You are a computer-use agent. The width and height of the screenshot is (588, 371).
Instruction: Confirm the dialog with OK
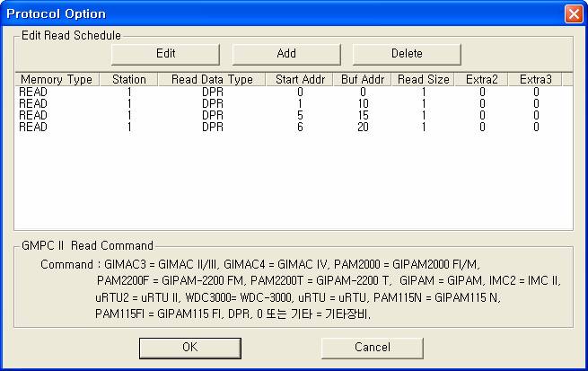(x=189, y=347)
